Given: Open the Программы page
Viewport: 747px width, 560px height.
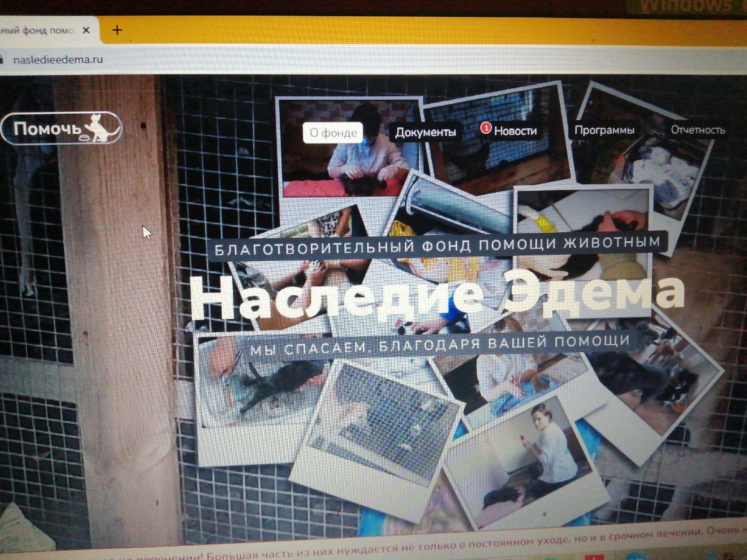Looking at the screenshot, I should coord(604,130).
